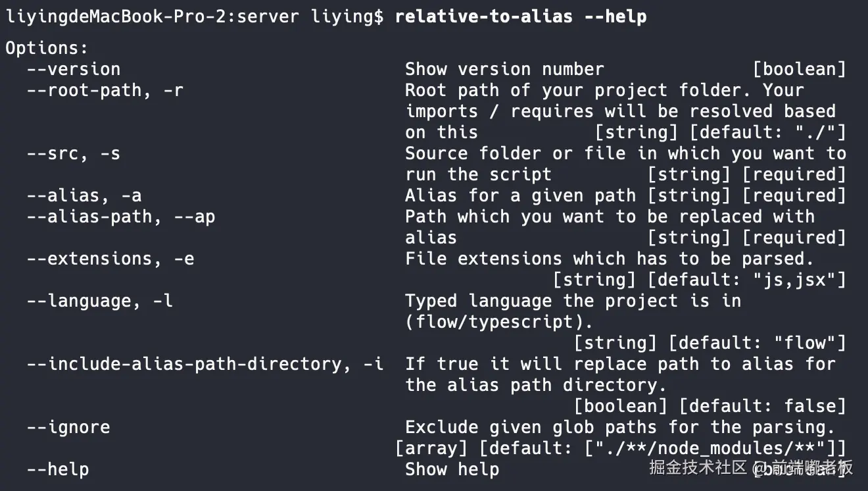
Task: Click the "(flow/typescript)." text
Action: [x=498, y=322]
